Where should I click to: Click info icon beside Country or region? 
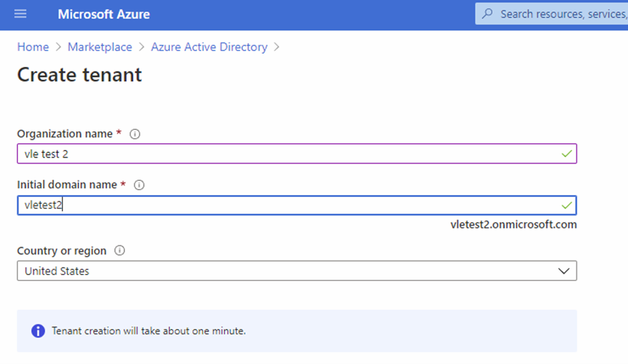coord(120,251)
